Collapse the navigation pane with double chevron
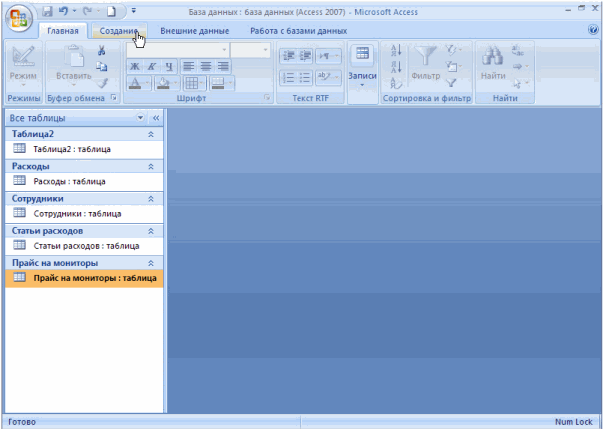This screenshot has width=603, height=429. tap(156, 118)
